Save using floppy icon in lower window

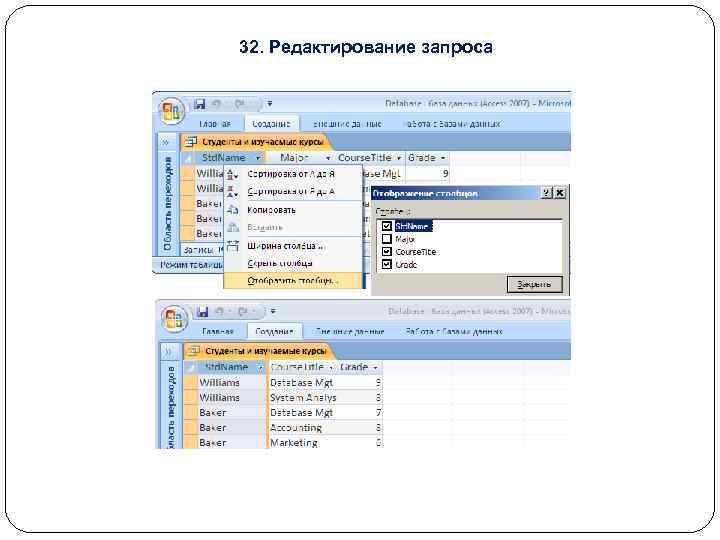click(x=202, y=312)
